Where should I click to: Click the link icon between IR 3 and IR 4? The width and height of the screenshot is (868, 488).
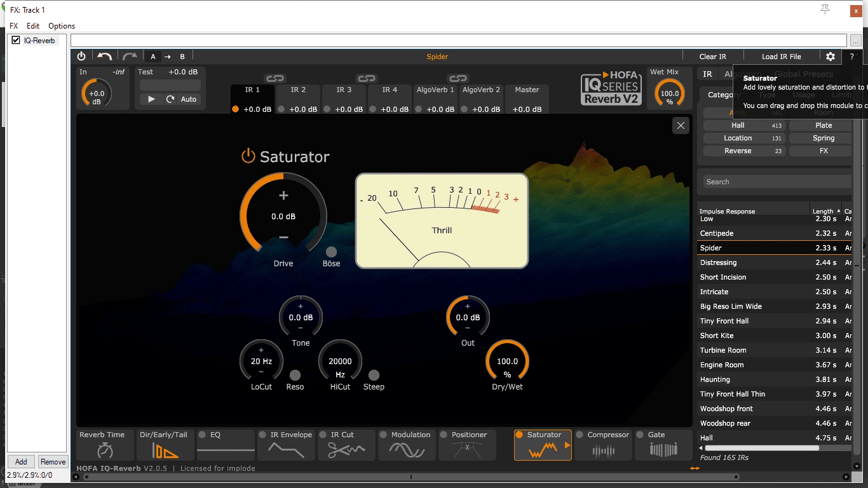366,78
